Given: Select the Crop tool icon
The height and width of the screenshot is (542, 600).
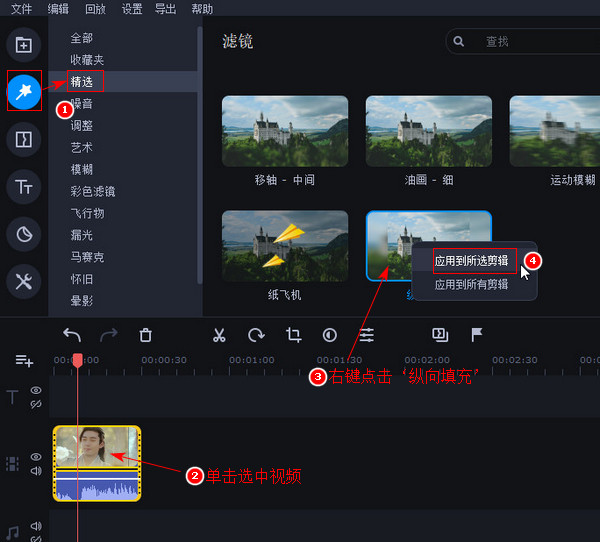Looking at the screenshot, I should pyautogui.click(x=293, y=335).
